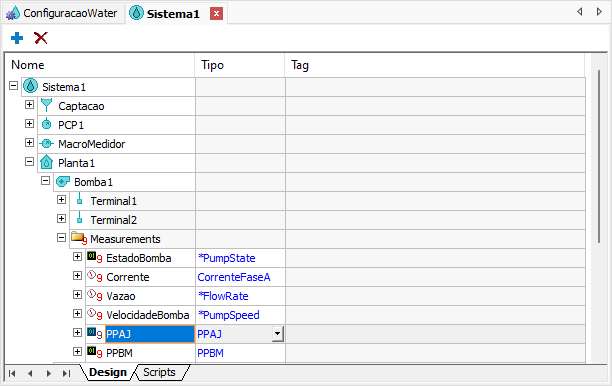Viewport: 612px width, 386px height.
Task: Expand the VelocidadeBomba measurement
Action: (x=77, y=313)
